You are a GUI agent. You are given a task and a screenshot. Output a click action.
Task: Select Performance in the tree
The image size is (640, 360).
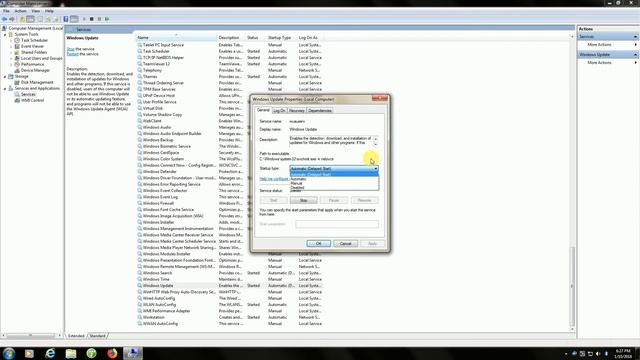33,64
